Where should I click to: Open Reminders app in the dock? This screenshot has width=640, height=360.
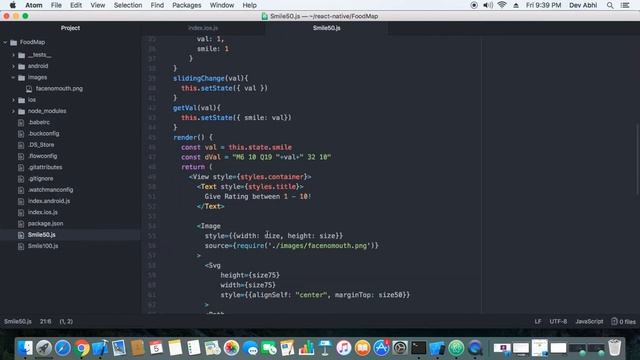click(x=194, y=348)
